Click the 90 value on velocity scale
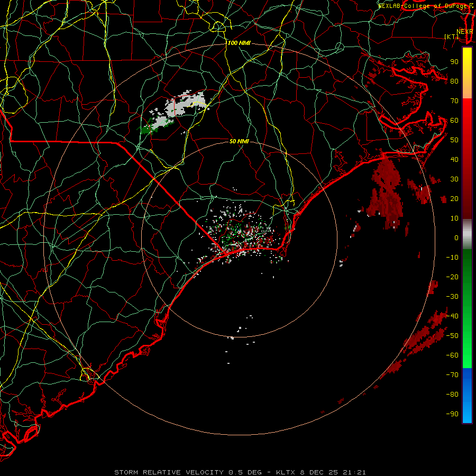The width and height of the screenshot is (476, 476). pyautogui.click(x=454, y=62)
